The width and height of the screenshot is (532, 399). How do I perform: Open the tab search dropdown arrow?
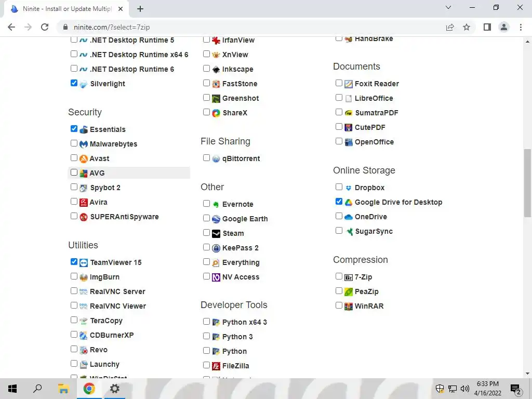coord(448,7)
